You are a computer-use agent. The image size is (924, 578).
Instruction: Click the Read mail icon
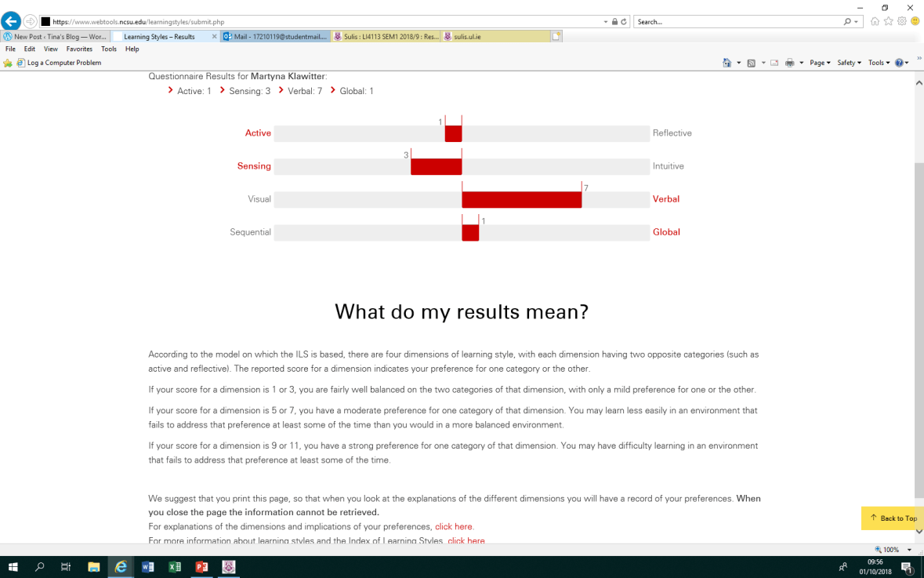pos(774,63)
